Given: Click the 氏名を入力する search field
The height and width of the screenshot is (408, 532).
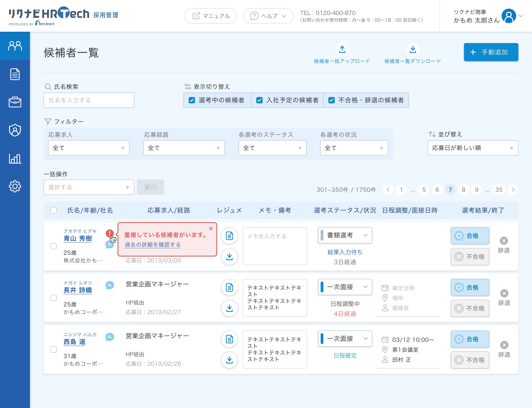Looking at the screenshot, I should (89, 100).
